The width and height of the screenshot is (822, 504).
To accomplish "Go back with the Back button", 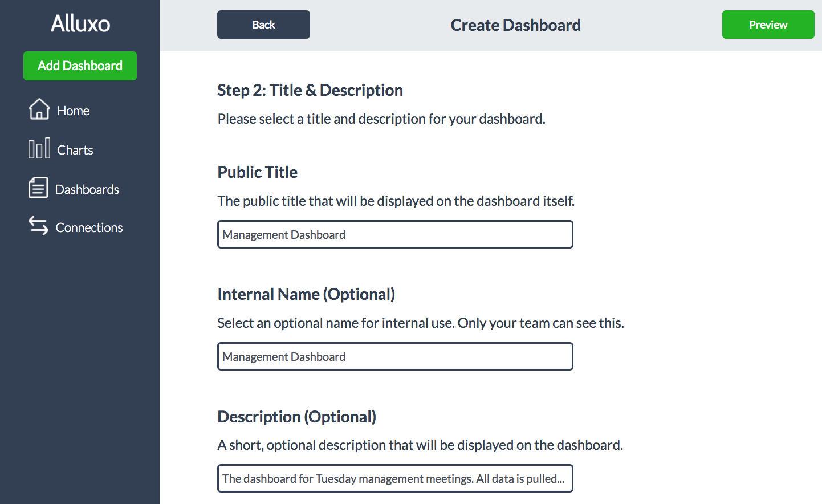I will pyautogui.click(x=263, y=25).
